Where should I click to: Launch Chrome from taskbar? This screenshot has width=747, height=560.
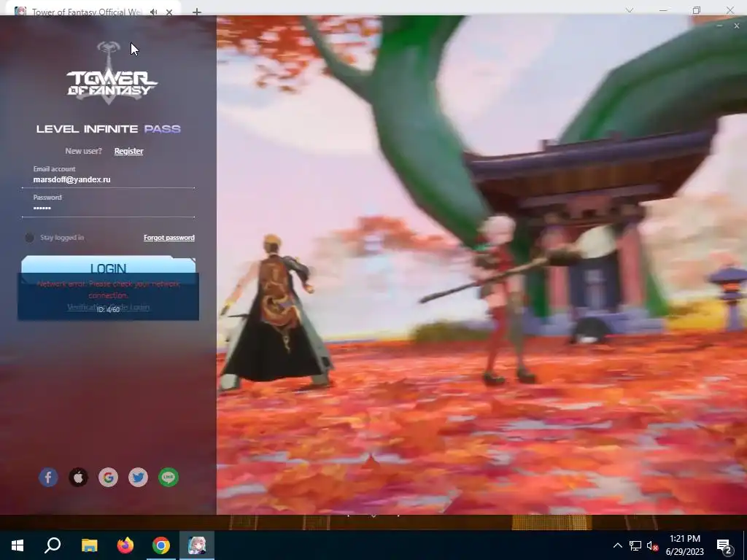pos(161,545)
